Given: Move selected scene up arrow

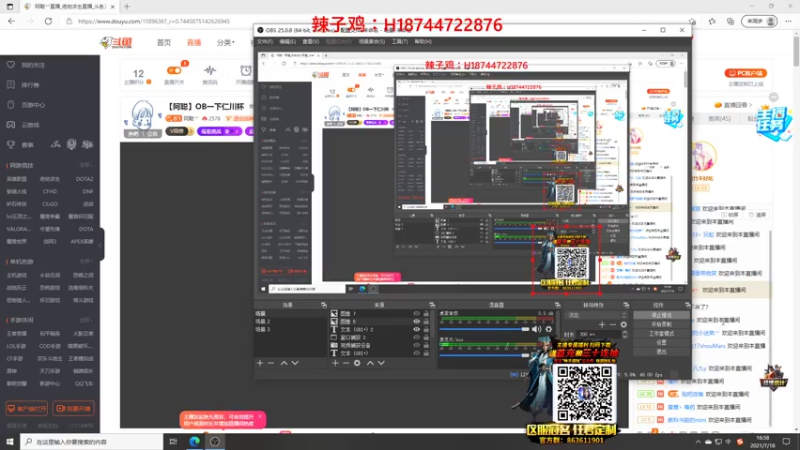Looking at the screenshot, I should (x=284, y=363).
